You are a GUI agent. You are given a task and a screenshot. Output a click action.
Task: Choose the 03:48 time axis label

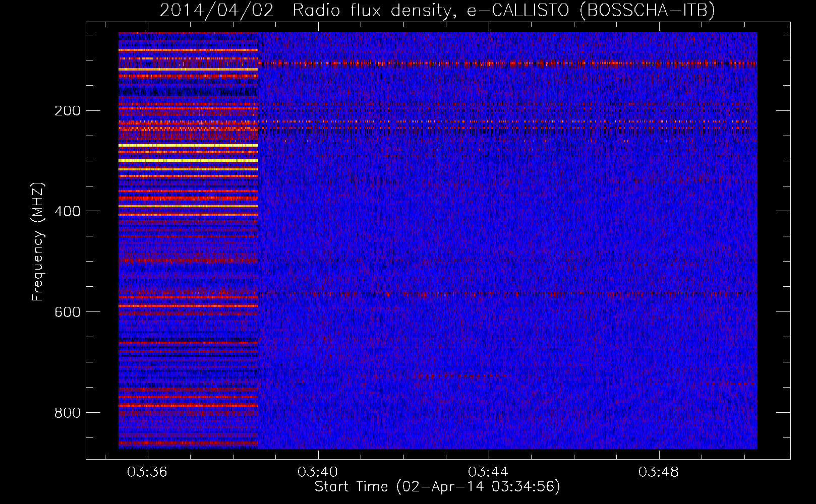click(659, 472)
